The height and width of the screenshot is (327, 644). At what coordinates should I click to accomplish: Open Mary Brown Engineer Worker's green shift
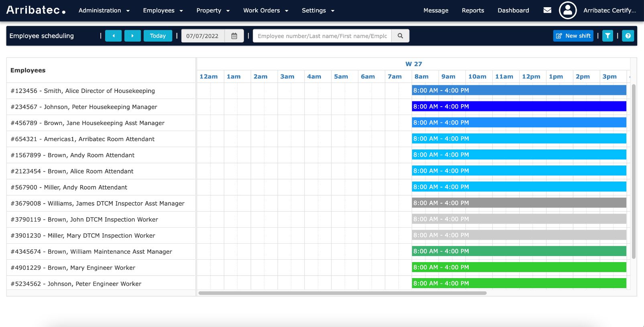click(x=519, y=267)
